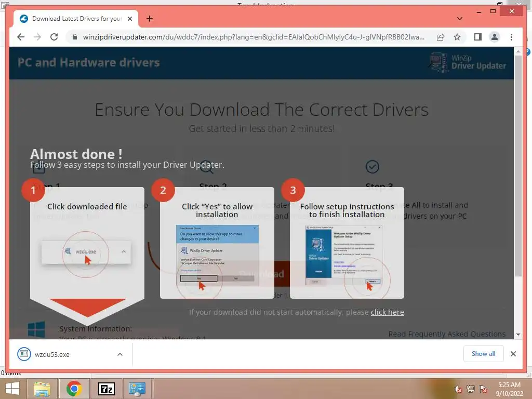This screenshot has width=532, height=399.
Task: Close the Download Latest Drivers tab
Action: 129,19
